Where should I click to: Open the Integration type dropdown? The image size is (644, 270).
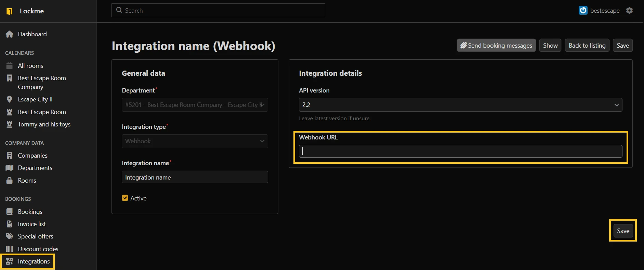point(195,141)
